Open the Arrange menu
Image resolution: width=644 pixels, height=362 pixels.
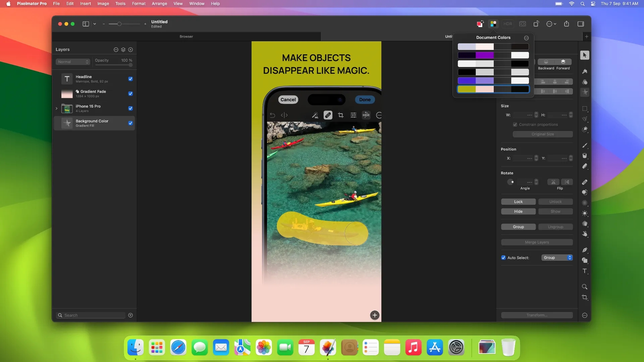tap(159, 4)
